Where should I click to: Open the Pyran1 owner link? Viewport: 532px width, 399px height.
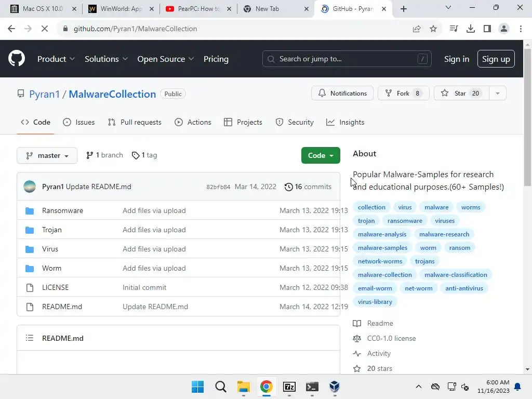click(44, 94)
